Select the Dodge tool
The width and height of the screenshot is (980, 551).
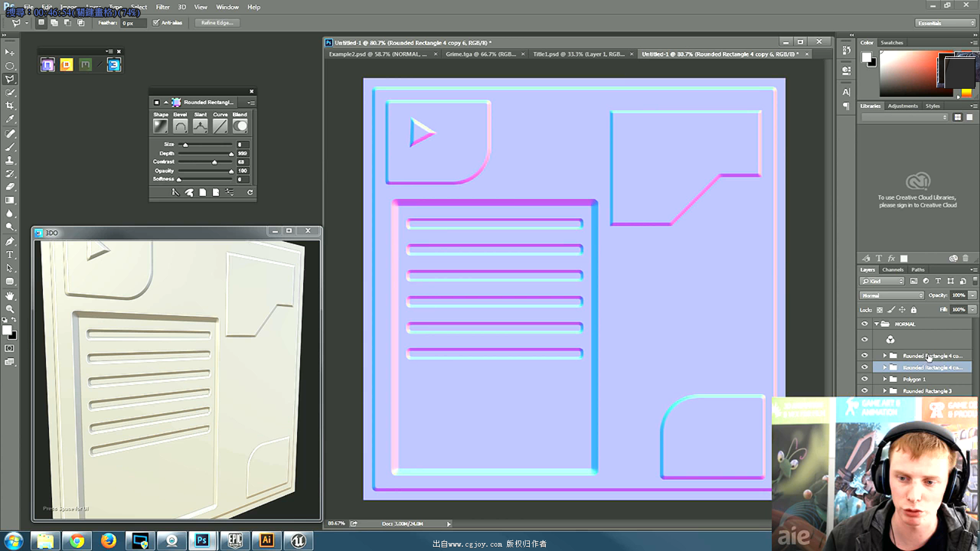tap(10, 227)
